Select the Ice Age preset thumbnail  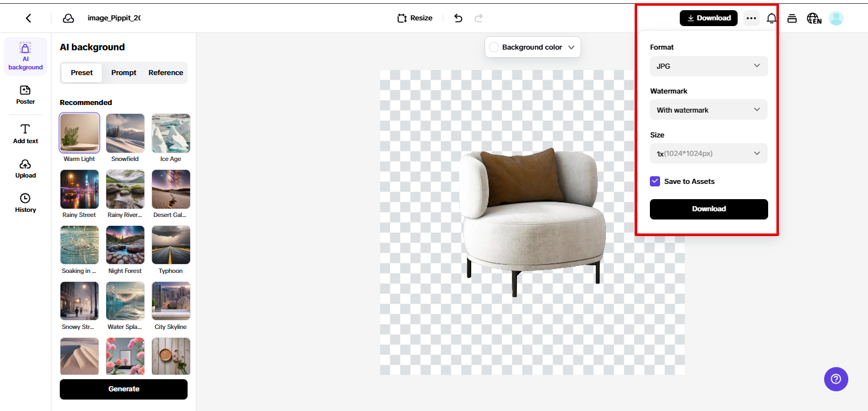click(x=171, y=133)
